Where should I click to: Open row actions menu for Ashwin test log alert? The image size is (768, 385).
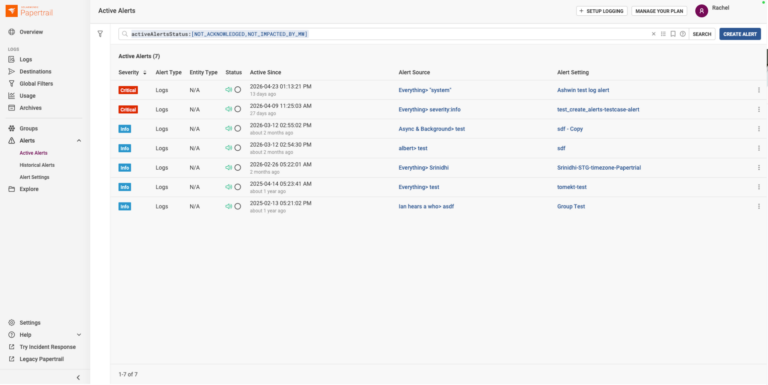point(759,90)
